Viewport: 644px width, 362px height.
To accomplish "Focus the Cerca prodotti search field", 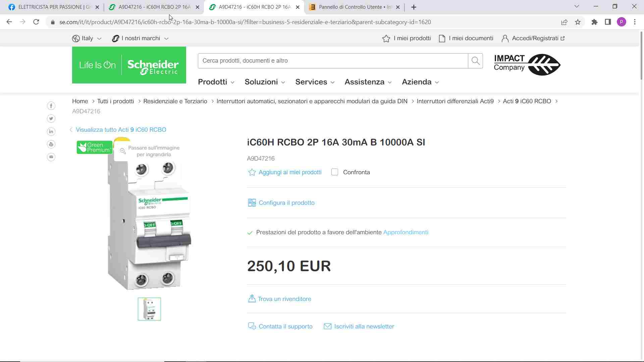I will point(333,61).
